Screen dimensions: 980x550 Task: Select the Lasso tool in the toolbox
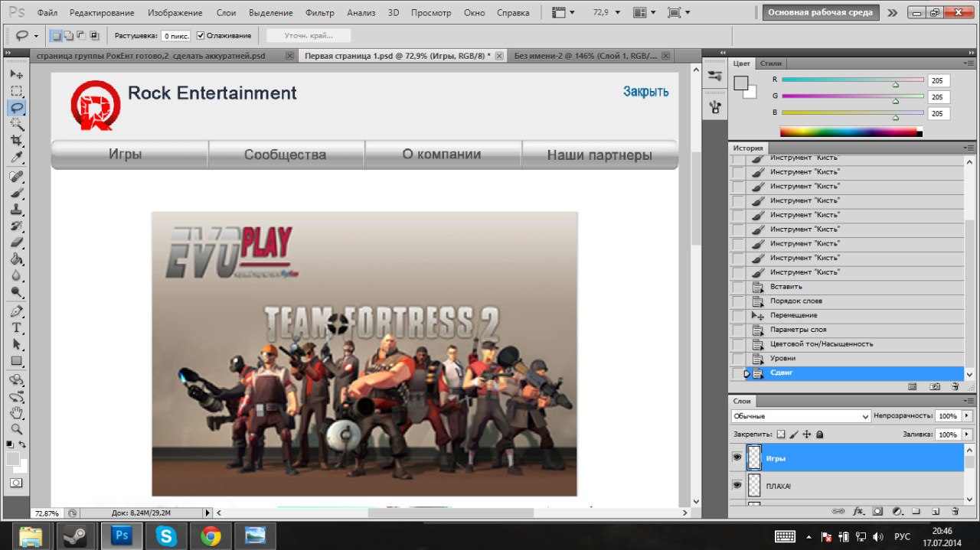(16, 107)
